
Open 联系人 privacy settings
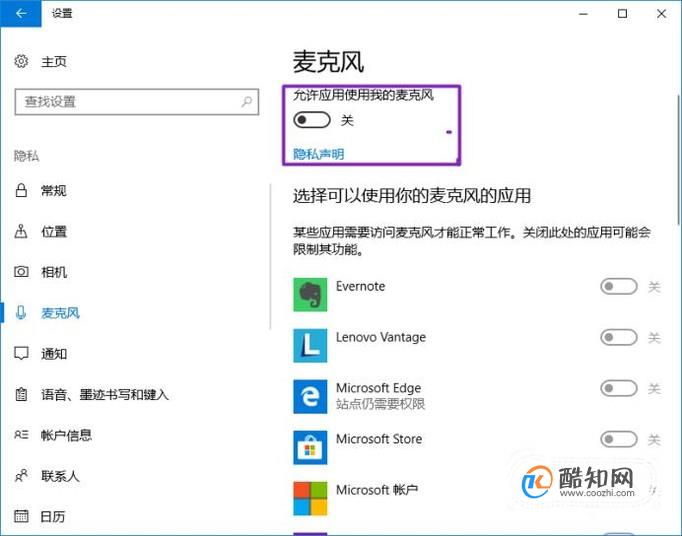pos(60,476)
